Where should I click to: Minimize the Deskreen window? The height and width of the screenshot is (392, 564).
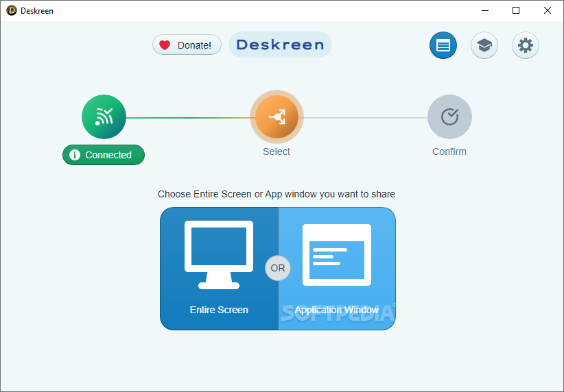click(x=485, y=10)
